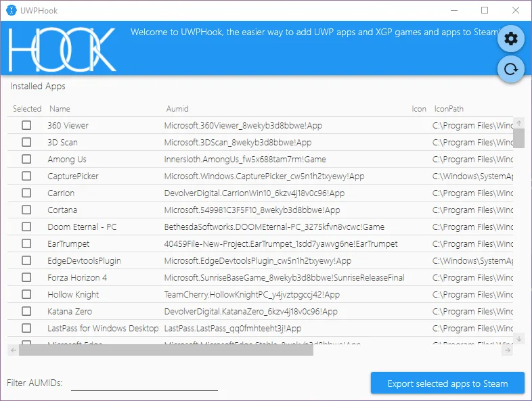Click Innersloth.AmongUs Aumid cell
The width and height of the screenshot is (532, 401).
tap(245, 160)
